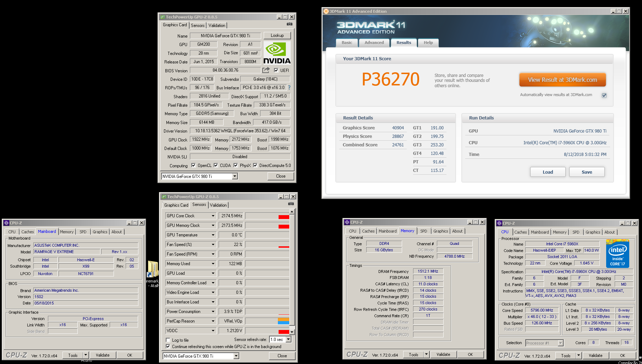This screenshot has height=364, width=642.
Task: Click the P36270 score text
Action: [390, 79]
